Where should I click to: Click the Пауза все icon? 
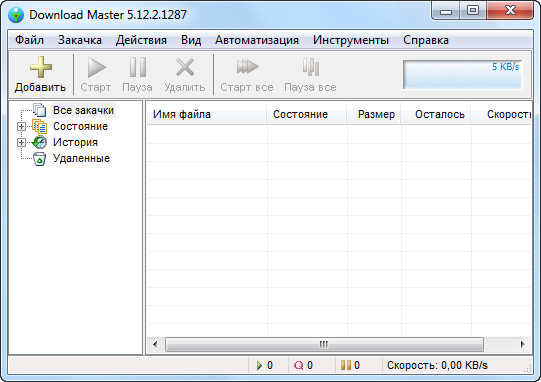[x=311, y=67]
